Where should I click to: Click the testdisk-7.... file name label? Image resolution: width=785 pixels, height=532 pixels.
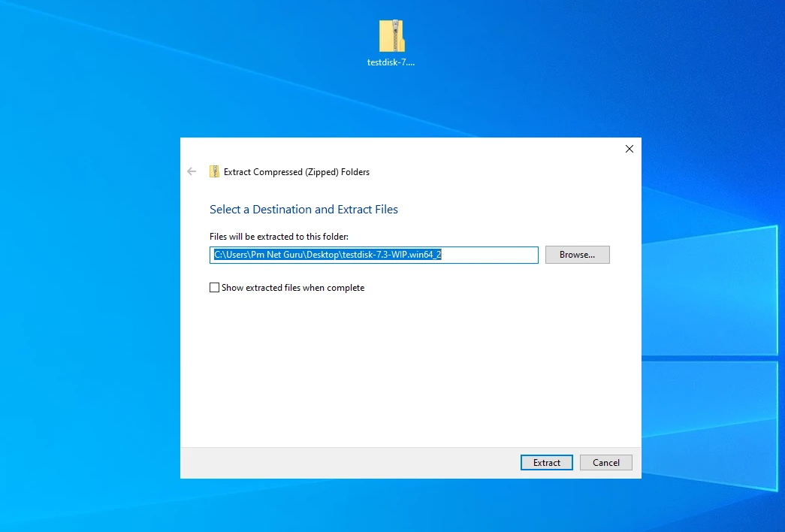391,62
